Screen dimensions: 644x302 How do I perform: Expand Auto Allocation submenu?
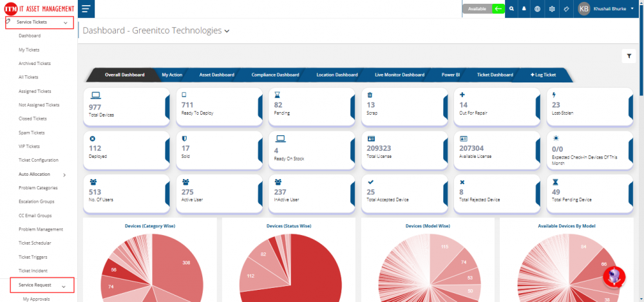[x=64, y=175]
